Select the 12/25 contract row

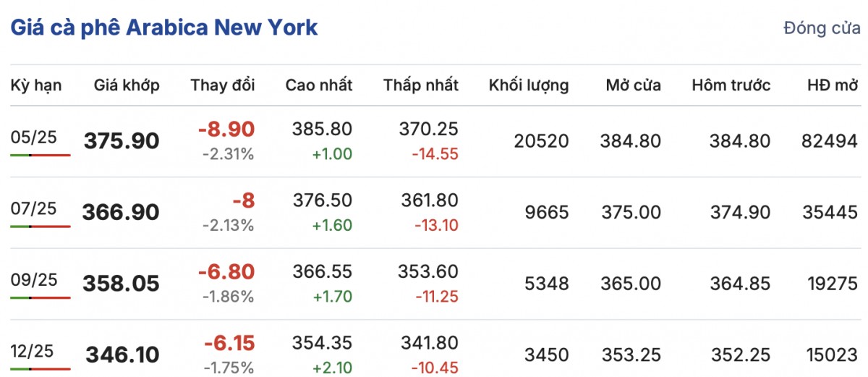(x=33, y=351)
